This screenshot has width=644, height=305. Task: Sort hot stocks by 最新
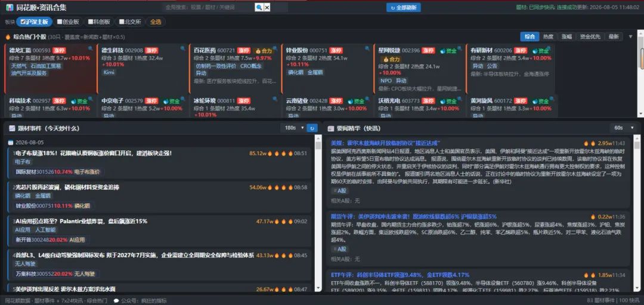tap(614, 36)
